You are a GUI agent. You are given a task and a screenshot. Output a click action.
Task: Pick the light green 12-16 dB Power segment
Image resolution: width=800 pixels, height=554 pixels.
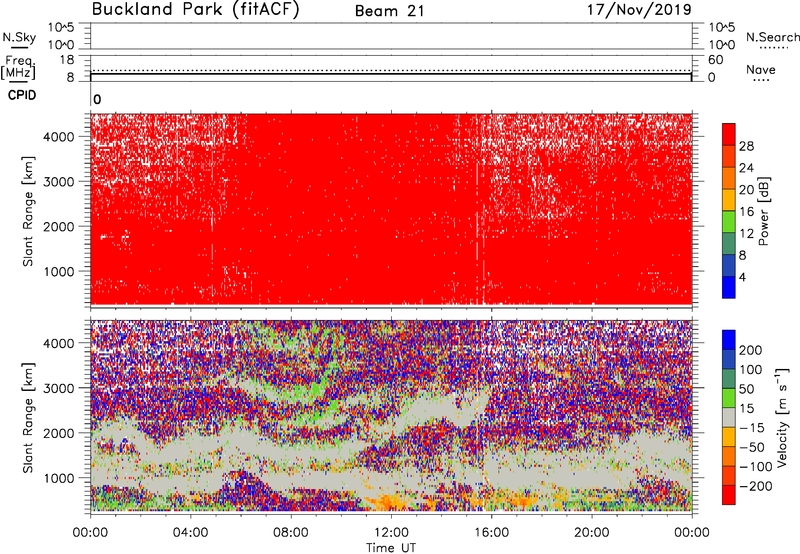click(729, 221)
